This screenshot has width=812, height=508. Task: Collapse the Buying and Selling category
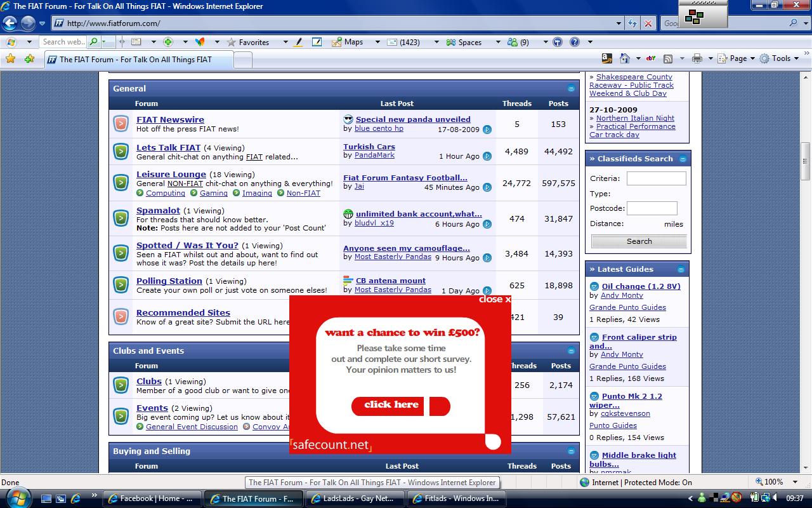coord(571,451)
